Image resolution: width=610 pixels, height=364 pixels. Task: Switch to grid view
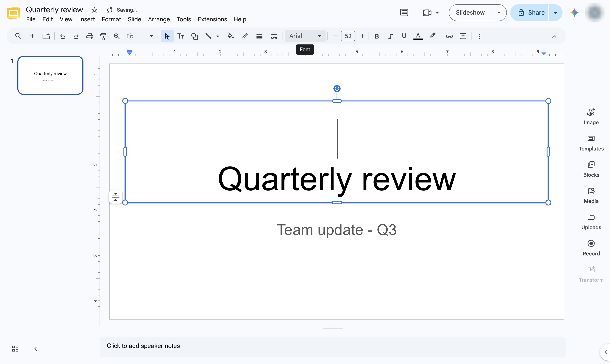[x=15, y=349]
